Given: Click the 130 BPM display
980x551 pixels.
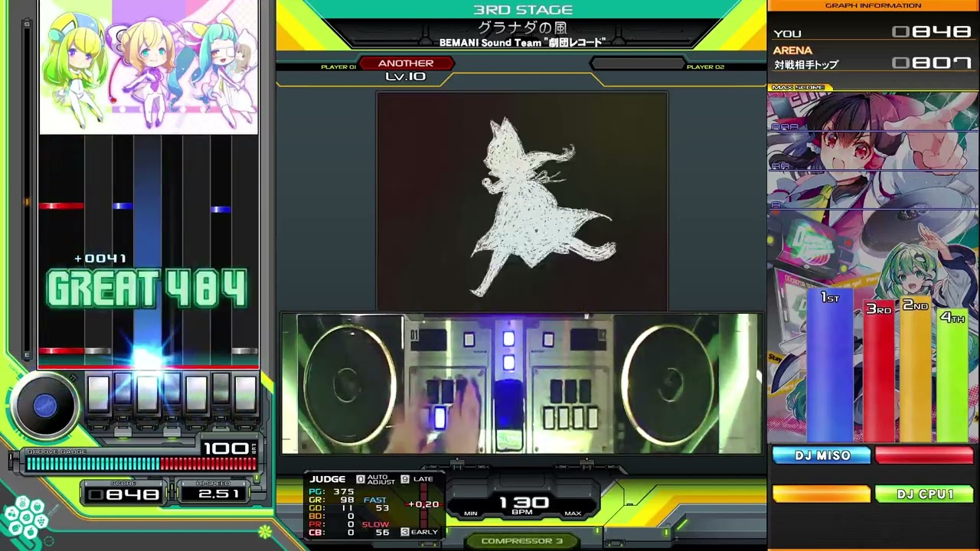Looking at the screenshot, I should [x=523, y=504].
